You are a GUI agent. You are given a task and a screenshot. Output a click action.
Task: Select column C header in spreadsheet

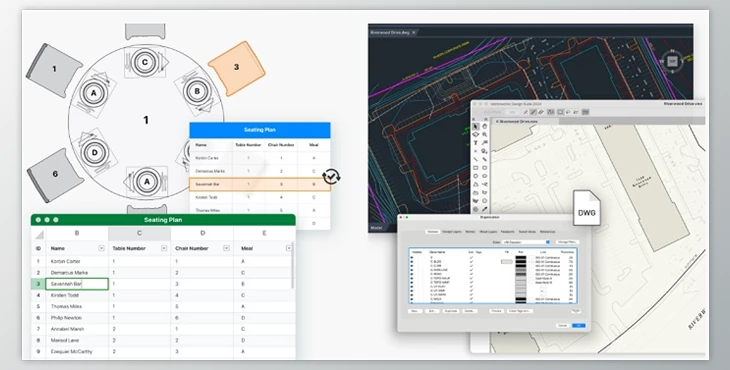coord(139,234)
